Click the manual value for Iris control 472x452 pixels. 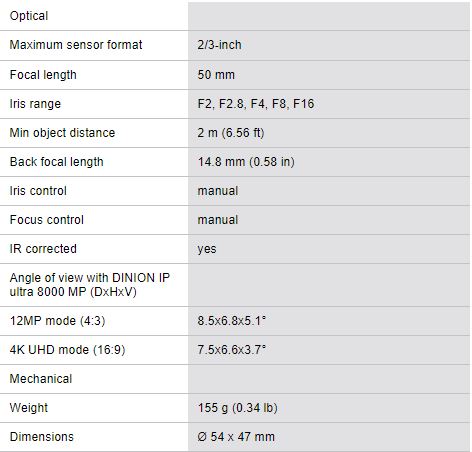(x=218, y=191)
